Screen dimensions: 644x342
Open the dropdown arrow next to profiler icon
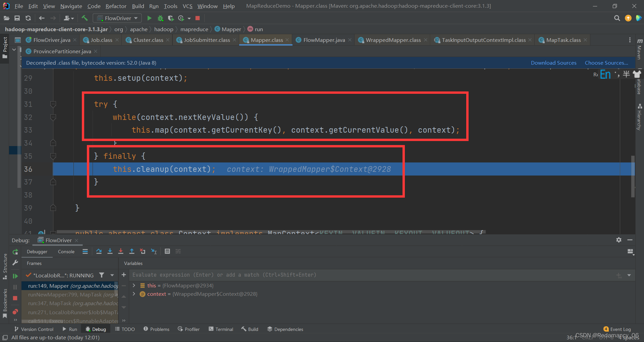click(x=189, y=18)
